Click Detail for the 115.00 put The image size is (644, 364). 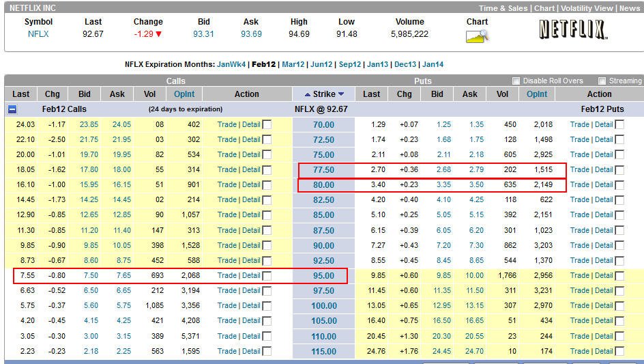point(604,351)
